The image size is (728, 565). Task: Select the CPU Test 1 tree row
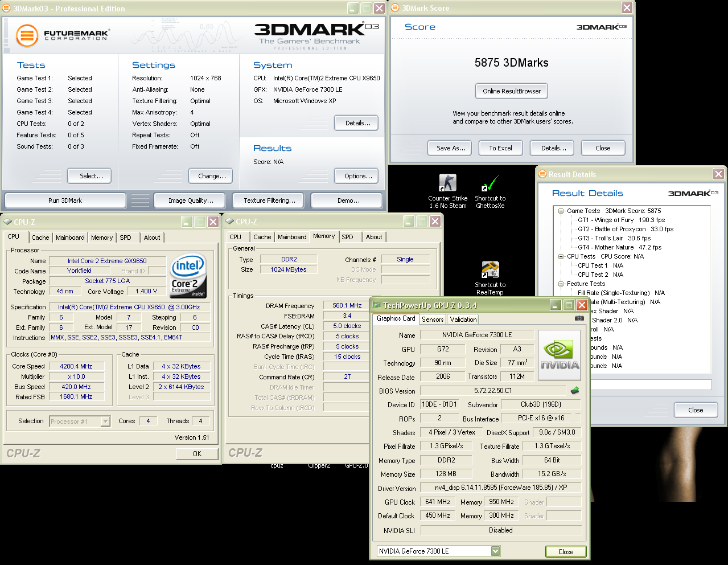coord(601,265)
